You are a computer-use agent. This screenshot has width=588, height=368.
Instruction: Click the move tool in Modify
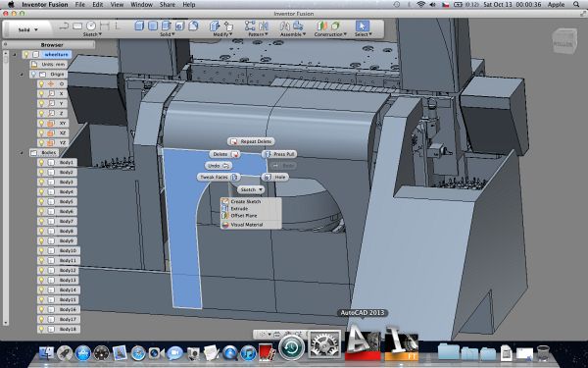(228, 26)
